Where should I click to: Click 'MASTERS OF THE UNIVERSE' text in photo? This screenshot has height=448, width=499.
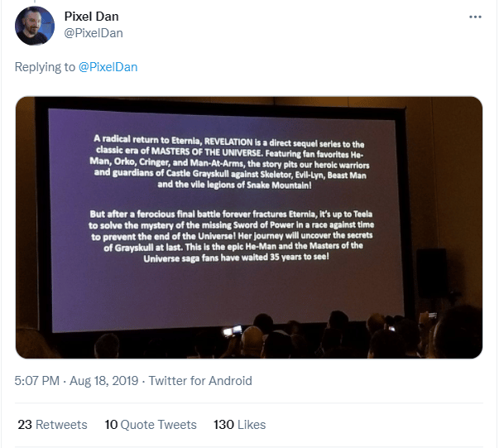point(207,152)
